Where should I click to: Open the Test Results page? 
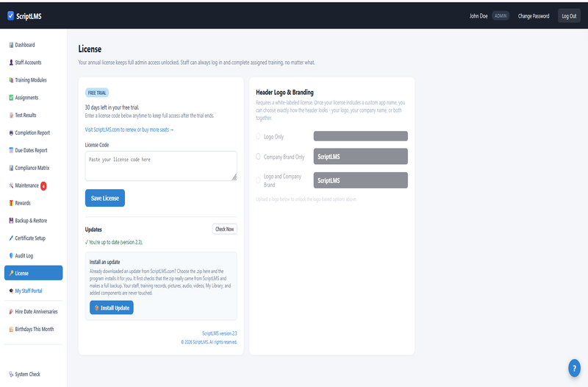pyautogui.click(x=33, y=116)
